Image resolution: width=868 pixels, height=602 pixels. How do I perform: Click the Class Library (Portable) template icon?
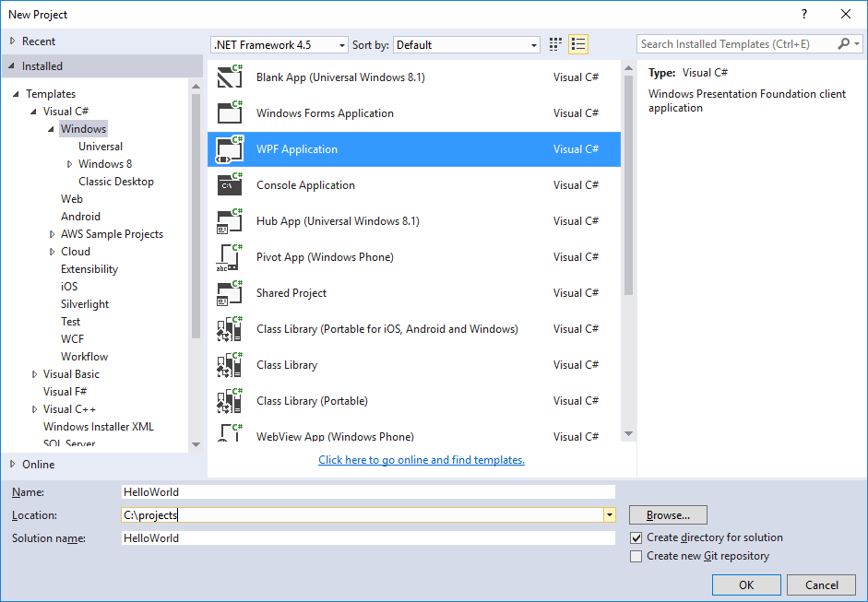click(x=230, y=401)
